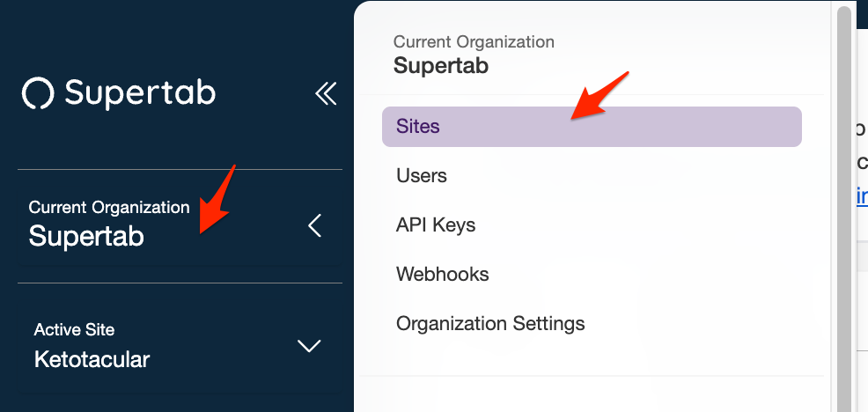Click the Supertab wordmark in sidebar
Viewport: 868px width, 412px height.
[140, 93]
